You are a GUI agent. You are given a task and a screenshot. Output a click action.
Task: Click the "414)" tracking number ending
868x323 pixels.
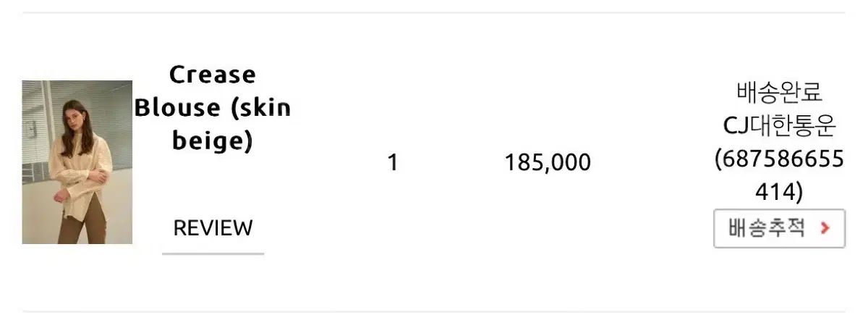[x=779, y=192]
